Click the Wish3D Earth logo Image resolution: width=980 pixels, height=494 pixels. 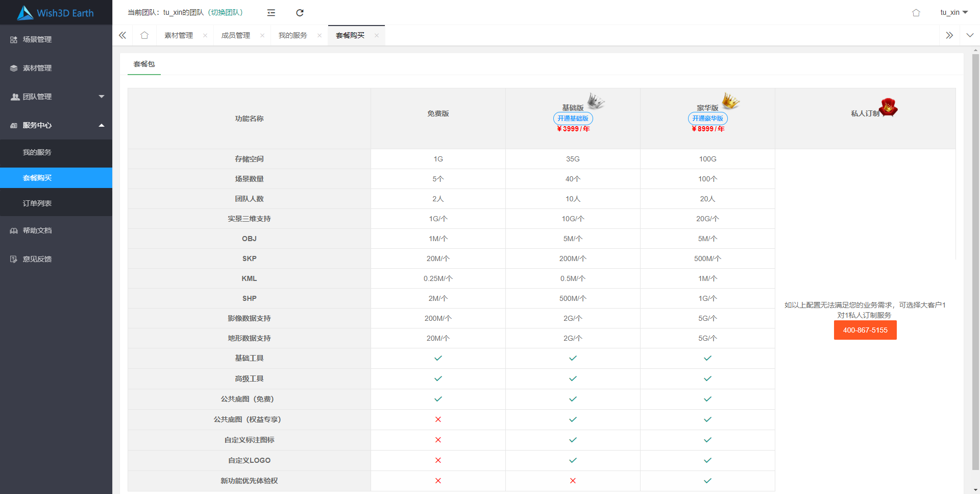point(56,13)
